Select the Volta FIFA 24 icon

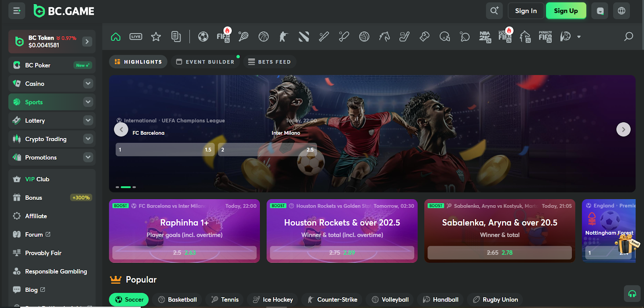[505, 36]
